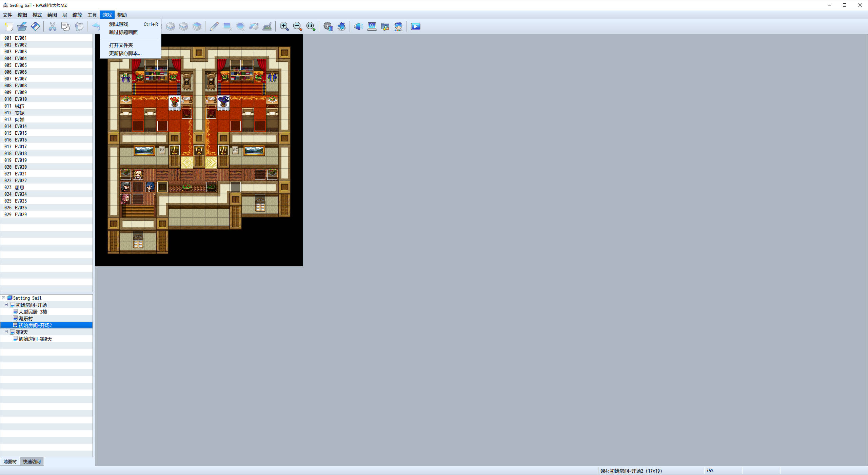
Task: Open the 帮助 menu
Action: (122, 15)
